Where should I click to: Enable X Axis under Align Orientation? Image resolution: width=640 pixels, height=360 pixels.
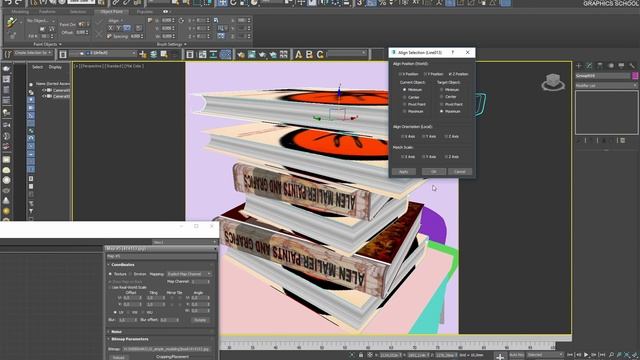402,136
